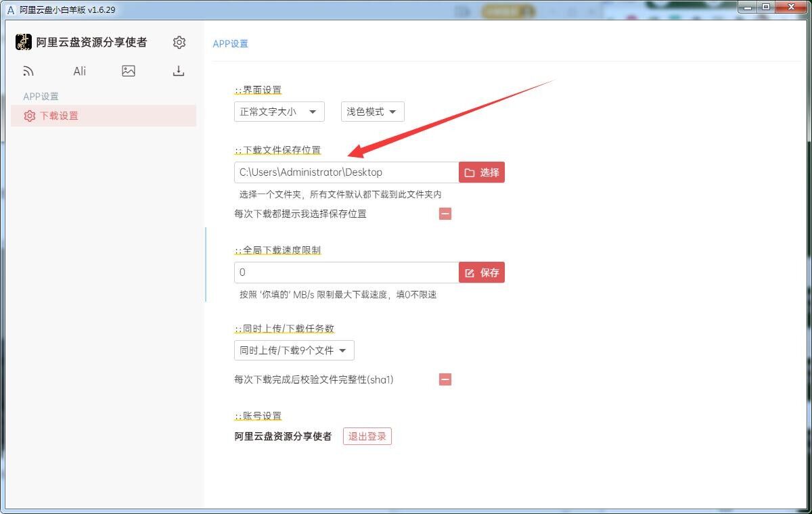Click the edit icon in 保存 button
The height and width of the screenshot is (514, 812).
470,273
